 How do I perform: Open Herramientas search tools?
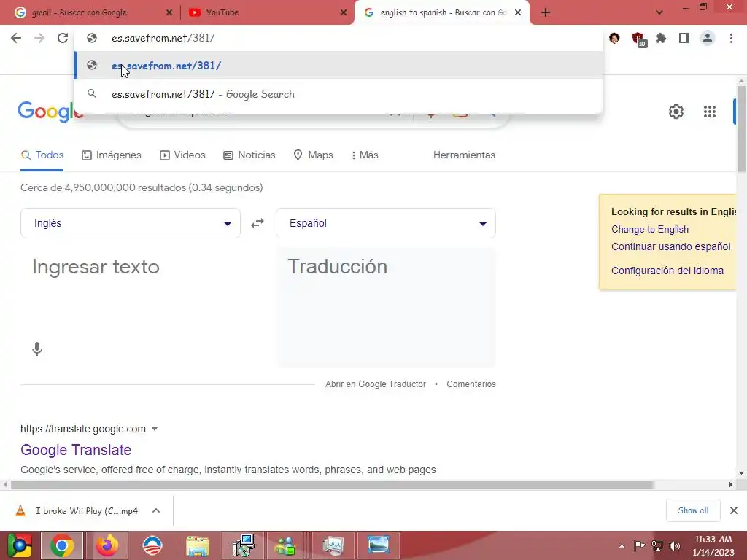464,155
